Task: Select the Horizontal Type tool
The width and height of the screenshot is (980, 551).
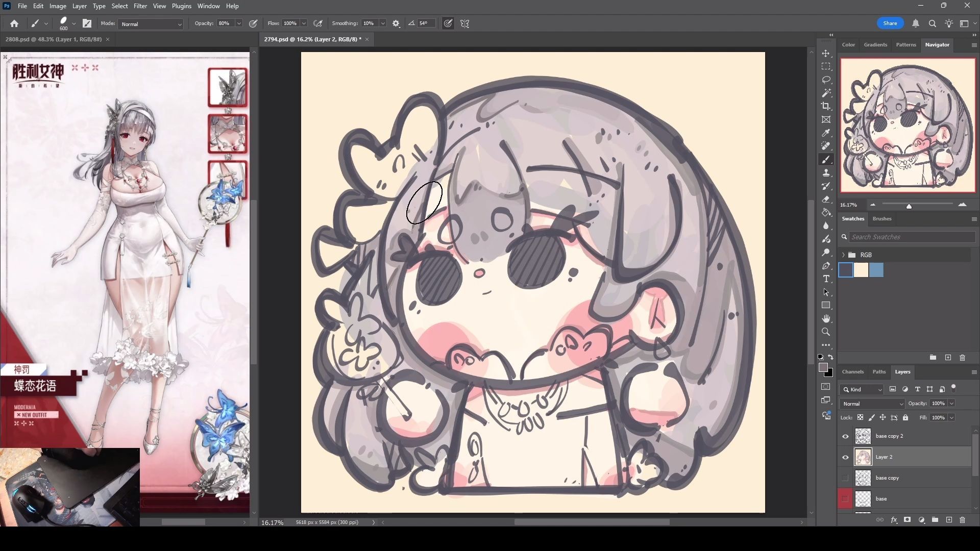Action: pos(826,279)
